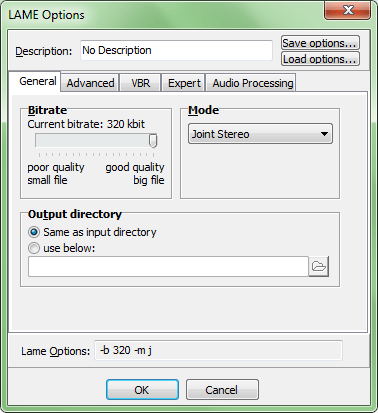Click the Save options button
Viewport: 378px width, 413px height.
point(320,43)
